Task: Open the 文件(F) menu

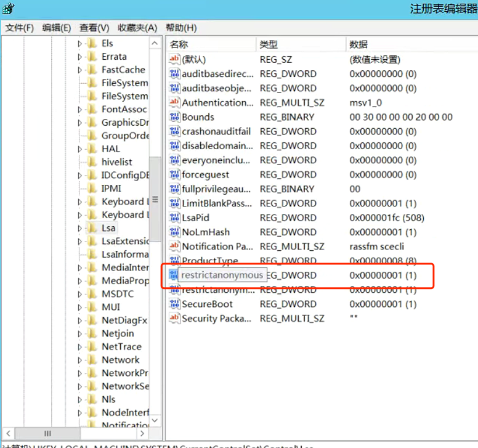Action: (x=20, y=28)
